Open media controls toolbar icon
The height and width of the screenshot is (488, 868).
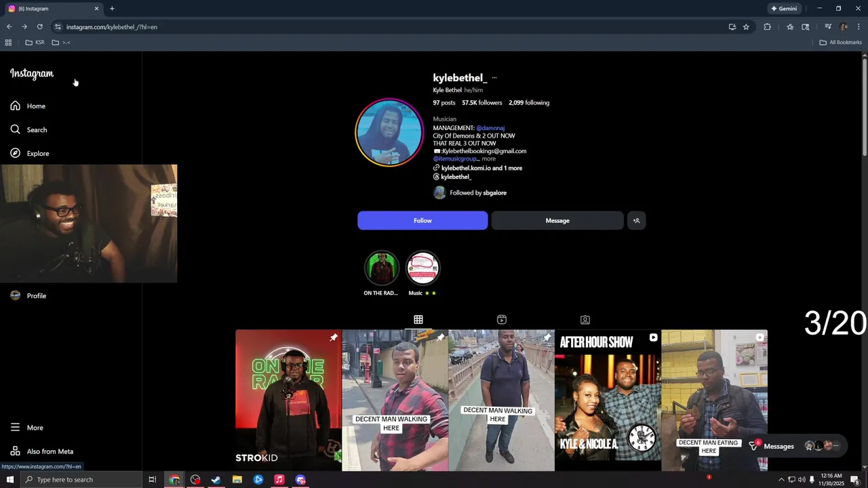coord(828,27)
